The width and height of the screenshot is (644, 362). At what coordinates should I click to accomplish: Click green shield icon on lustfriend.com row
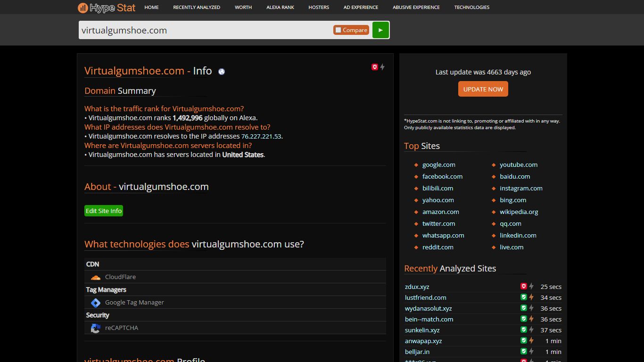pos(523,297)
